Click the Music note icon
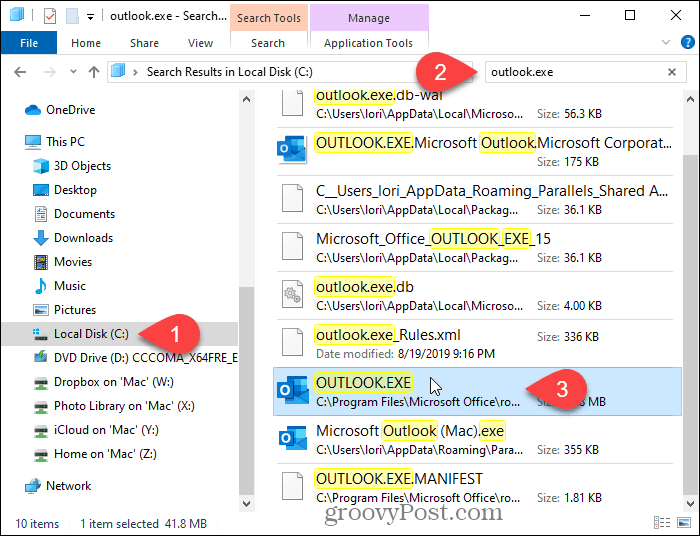 point(41,286)
